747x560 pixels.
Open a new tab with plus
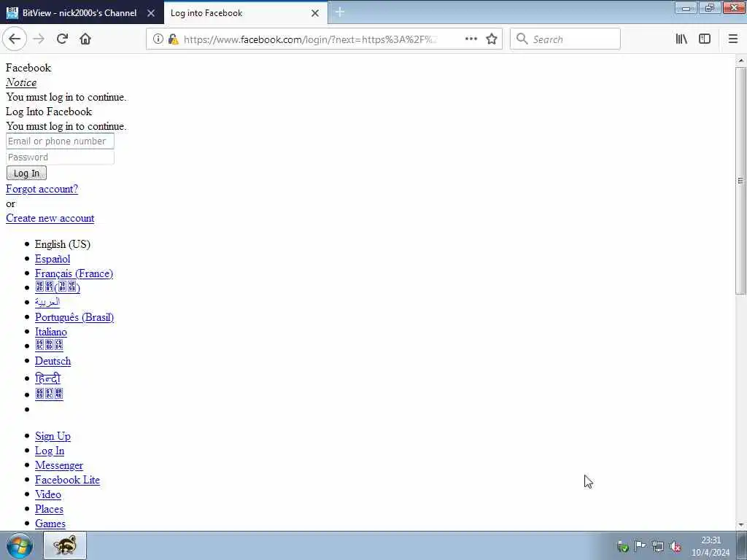click(x=340, y=12)
